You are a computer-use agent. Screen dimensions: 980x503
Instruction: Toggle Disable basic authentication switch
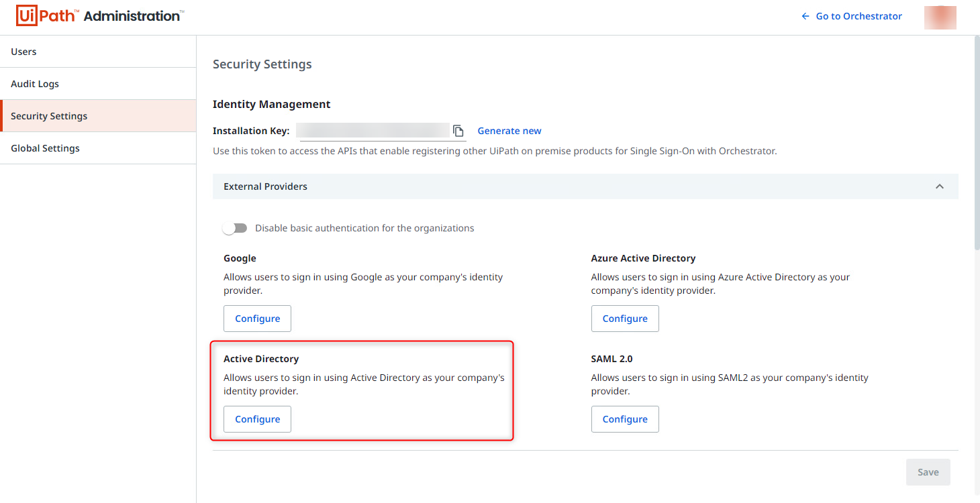(x=236, y=228)
